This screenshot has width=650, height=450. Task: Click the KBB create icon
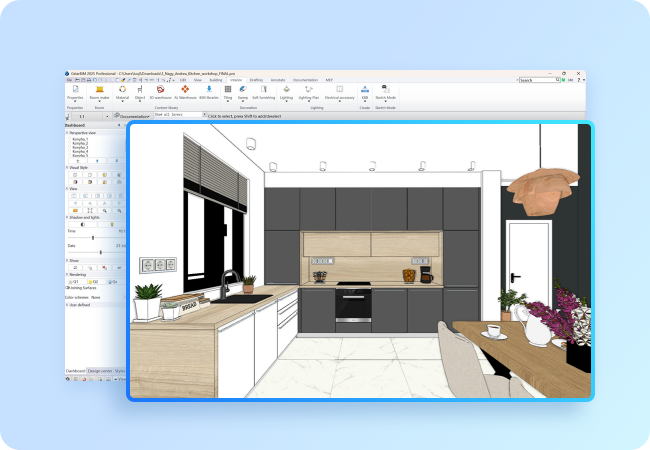click(x=365, y=91)
